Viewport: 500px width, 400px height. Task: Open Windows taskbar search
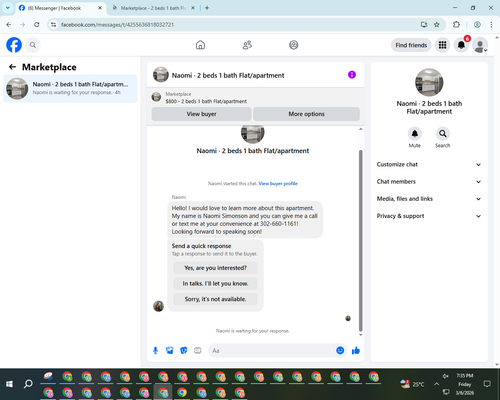coord(28,384)
